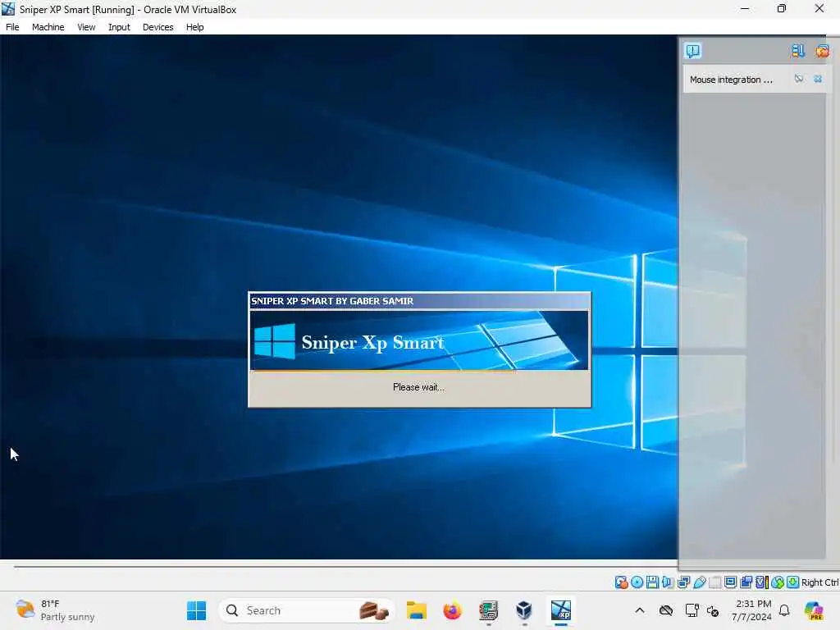Click the display settings status icon

(730, 582)
